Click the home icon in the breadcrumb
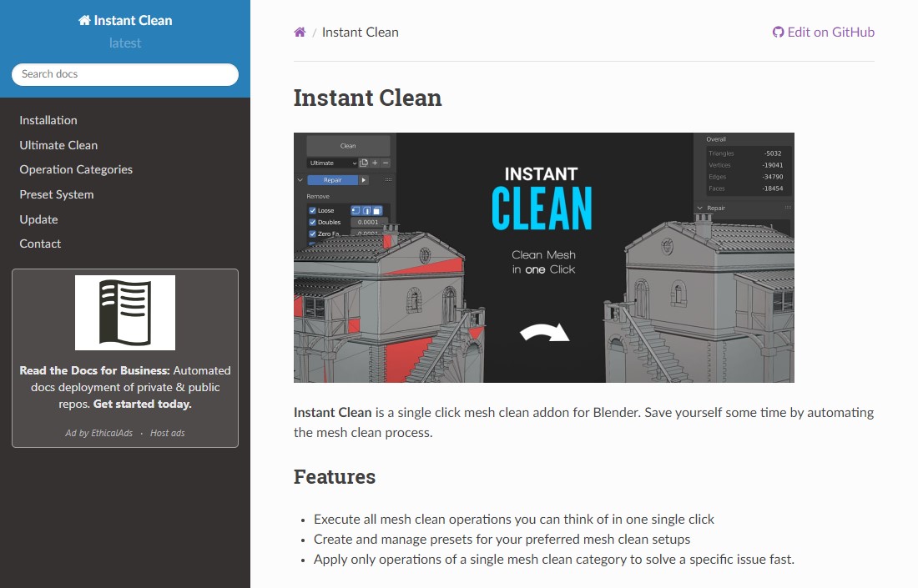Image resolution: width=918 pixels, height=588 pixels. coord(299,32)
